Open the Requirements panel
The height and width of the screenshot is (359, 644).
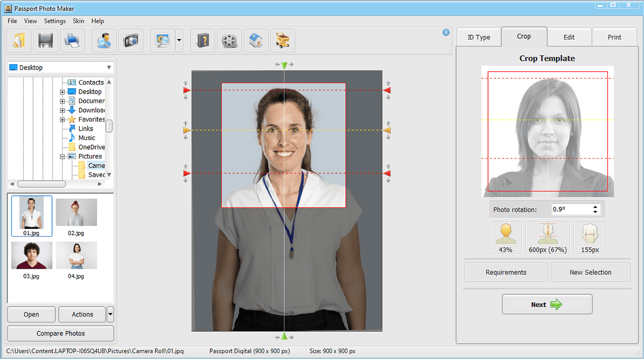click(505, 272)
